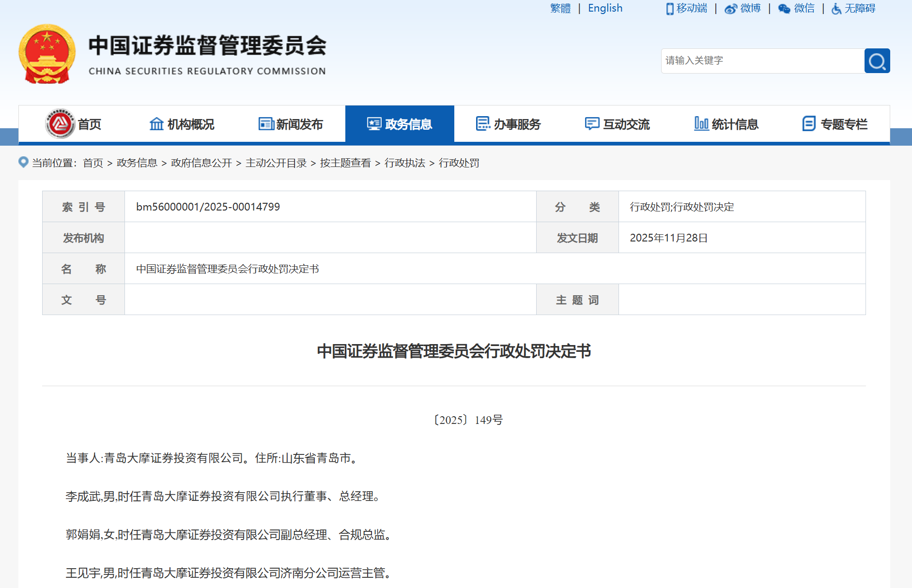Open the 新闻发布 navigation tab
Viewport: 912px width, 588px height.
pos(291,124)
